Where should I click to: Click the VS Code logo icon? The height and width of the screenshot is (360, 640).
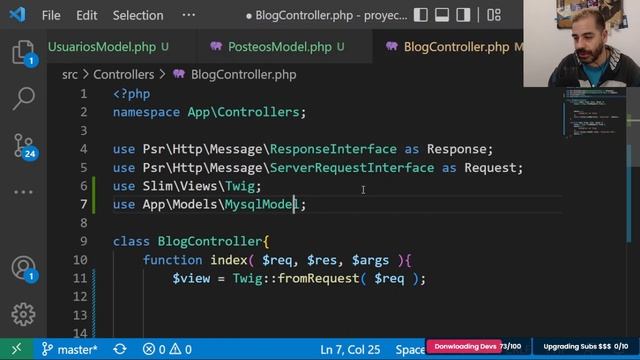[17, 15]
